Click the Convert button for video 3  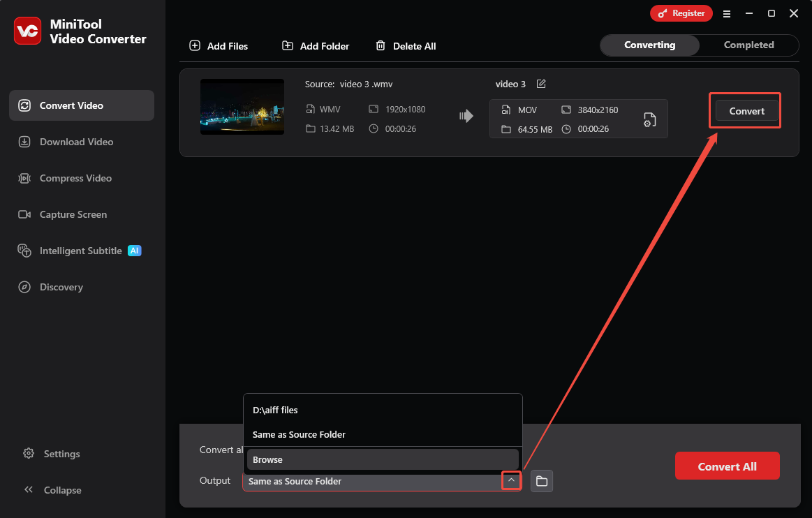point(745,110)
